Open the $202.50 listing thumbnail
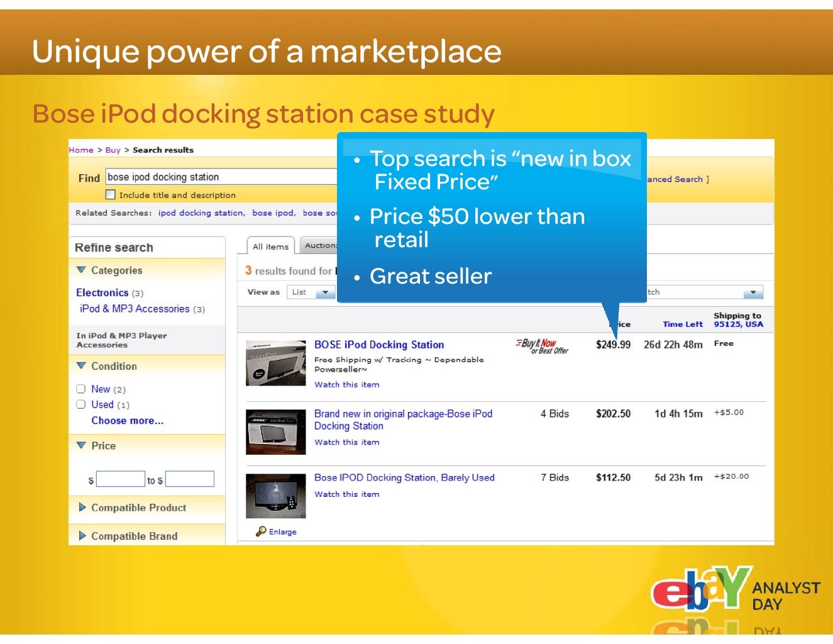 [x=276, y=432]
